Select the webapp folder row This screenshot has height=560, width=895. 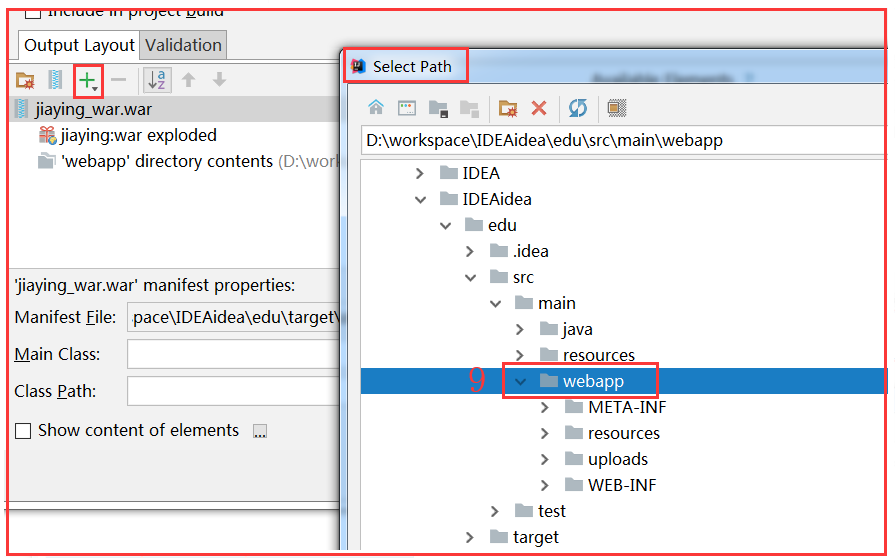[x=624, y=381]
